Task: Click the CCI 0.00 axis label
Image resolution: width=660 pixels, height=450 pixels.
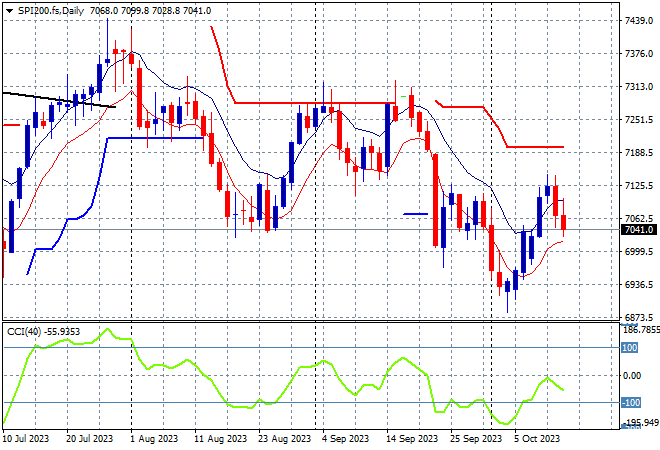Action: 632,375
